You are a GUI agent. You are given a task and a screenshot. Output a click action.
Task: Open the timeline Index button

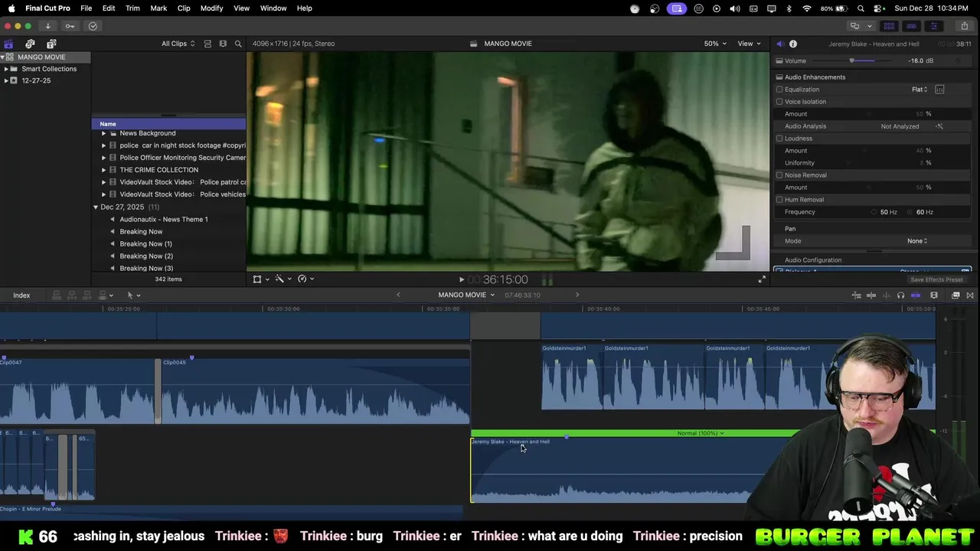(21, 295)
